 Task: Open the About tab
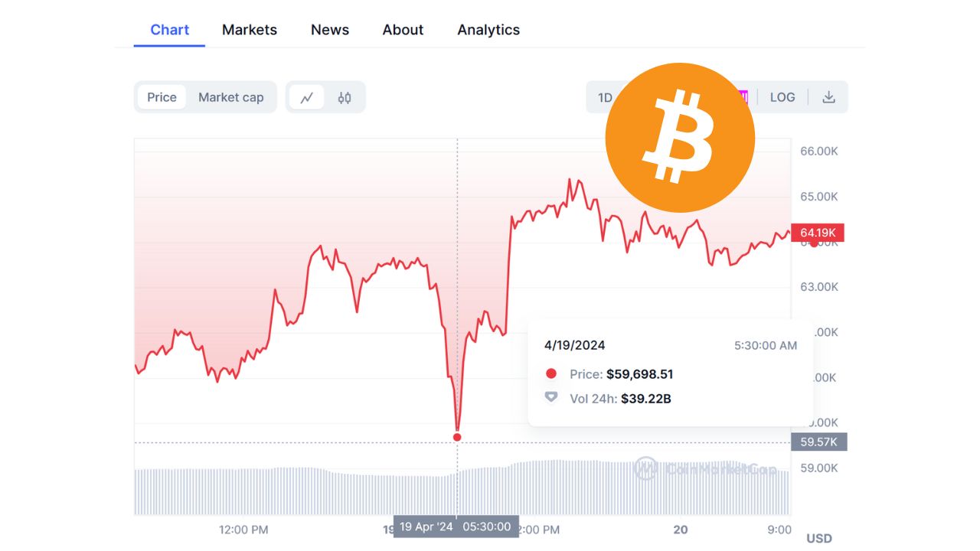click(403, 30)
